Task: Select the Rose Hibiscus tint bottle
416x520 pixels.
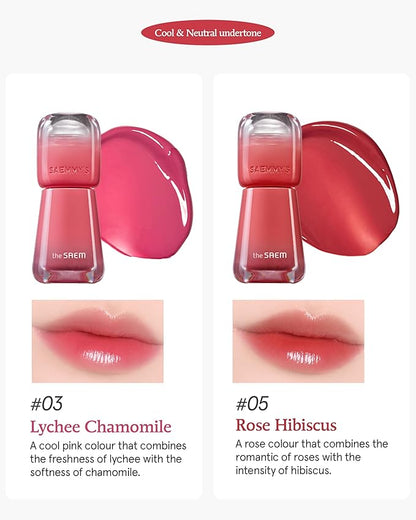Action: click(x=269, y=198)
